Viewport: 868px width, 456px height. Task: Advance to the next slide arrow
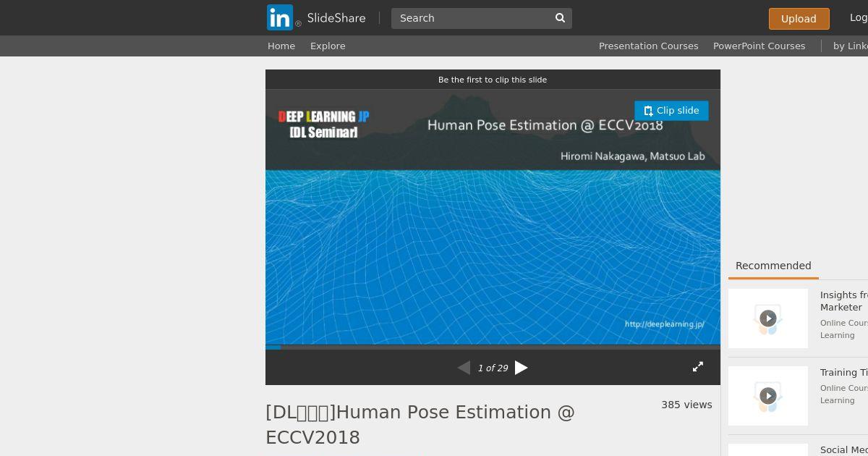point(522,368)
